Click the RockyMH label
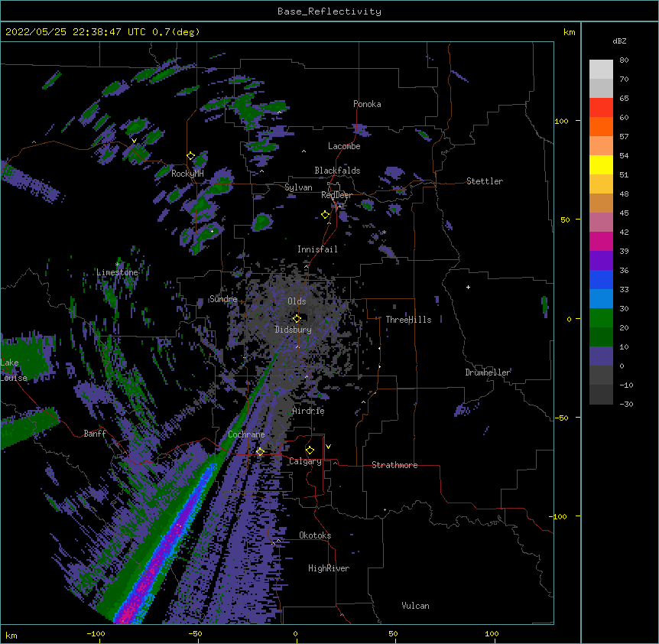Image resolution: width=659 pixels, height=644 pixels. [187, 174]
